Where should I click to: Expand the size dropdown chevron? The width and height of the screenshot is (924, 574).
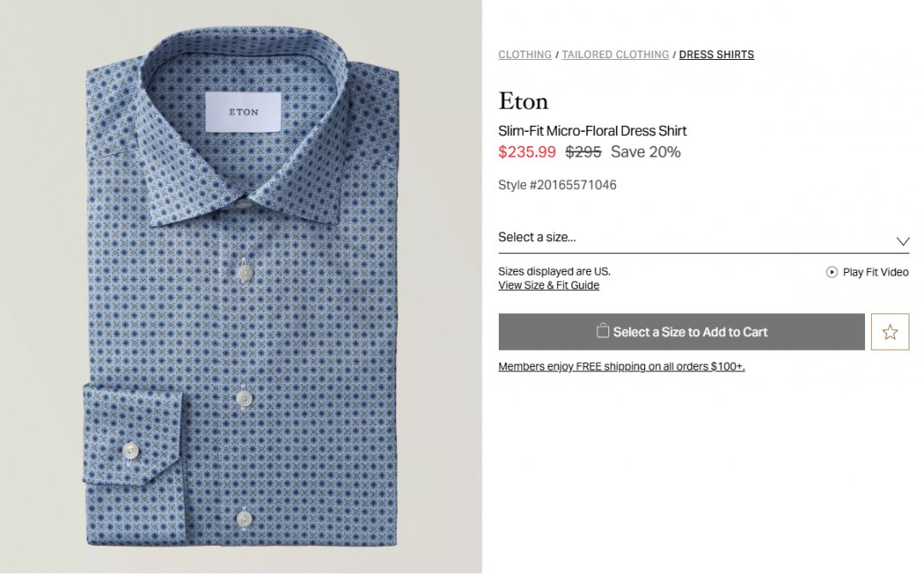point(903,241)
